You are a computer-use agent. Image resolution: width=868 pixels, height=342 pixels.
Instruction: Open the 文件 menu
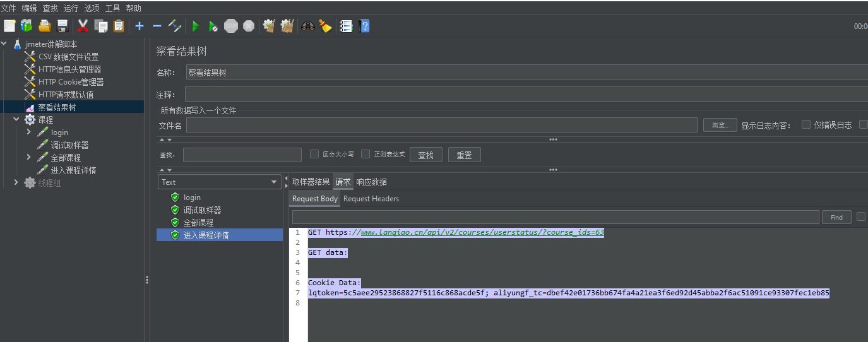coord(8,8)
